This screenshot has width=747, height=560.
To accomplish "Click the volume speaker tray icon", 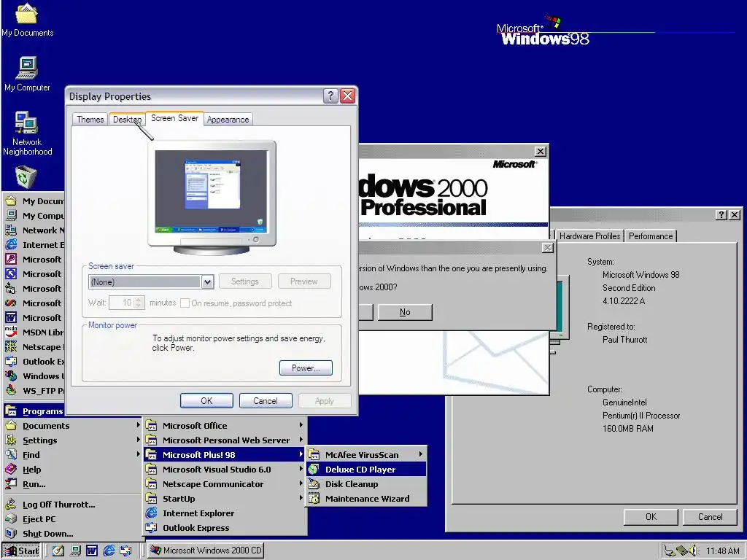I will (x=693, y=551).
